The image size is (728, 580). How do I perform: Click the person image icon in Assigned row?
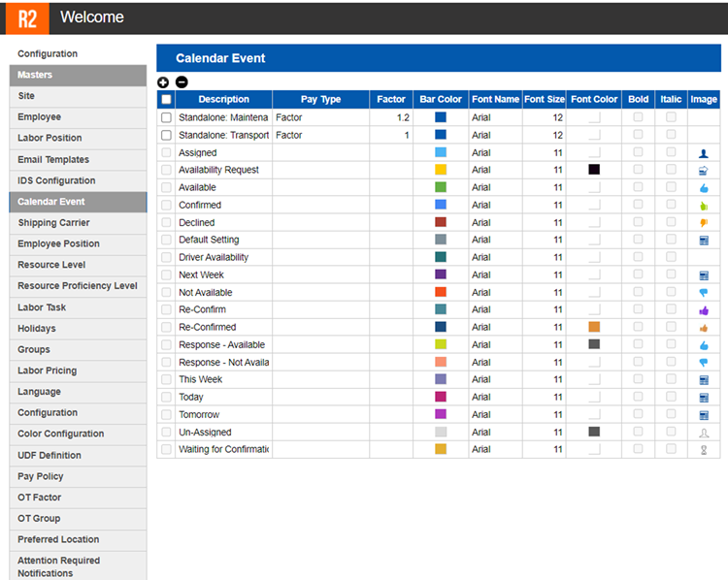[704, 153]
